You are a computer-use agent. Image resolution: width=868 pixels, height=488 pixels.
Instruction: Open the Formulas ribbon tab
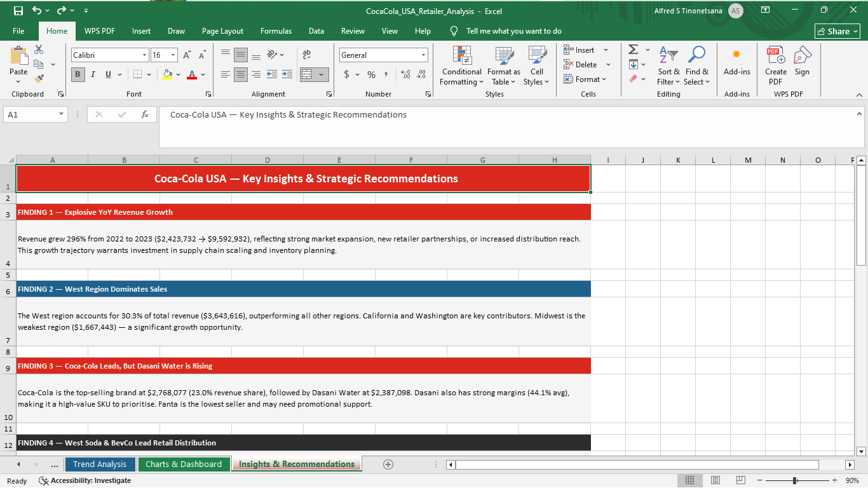coord(276,30)
